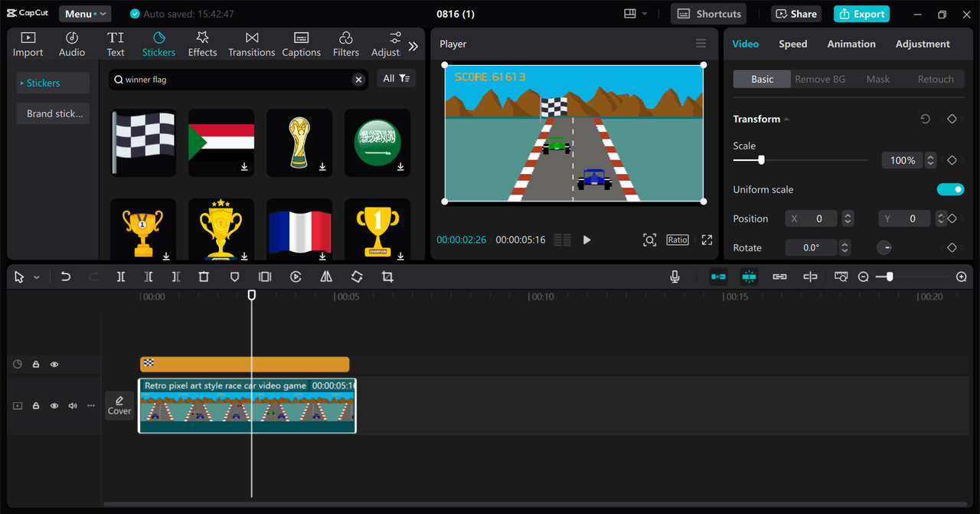
Task: Click the Crop tool icon
Action: (387, 277)
